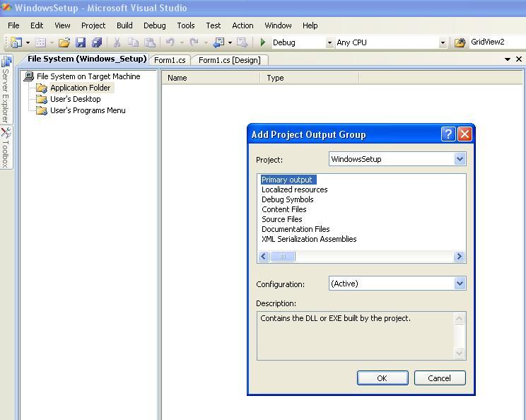Click the dialog's question mark help button

pos(448,134)
